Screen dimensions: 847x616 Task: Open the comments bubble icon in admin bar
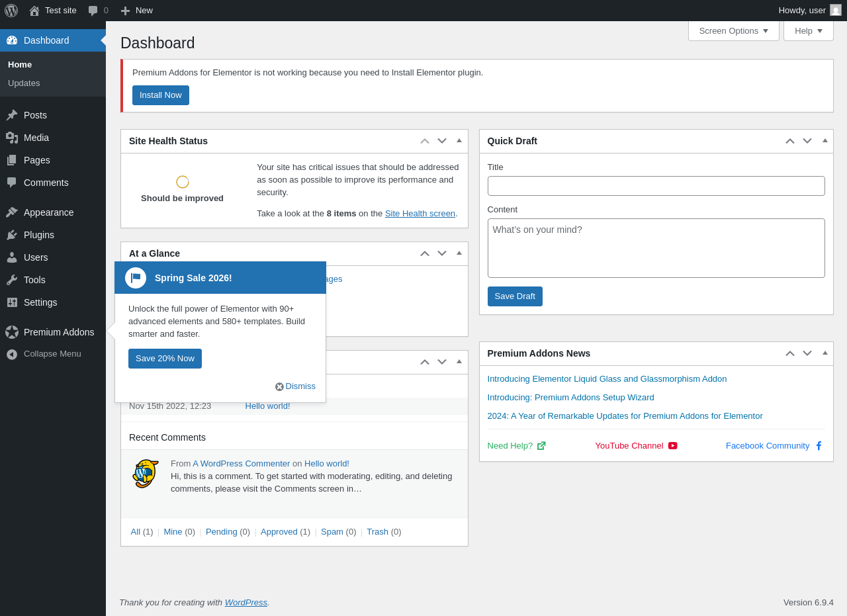tap(93, 11)
